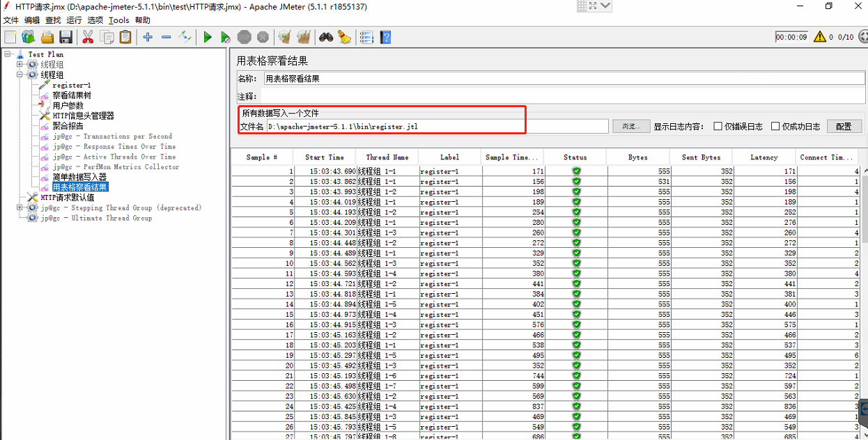Screen dimensions: 868x440
Task: Click the 配置 button for log settings
Action: (844, 126)
